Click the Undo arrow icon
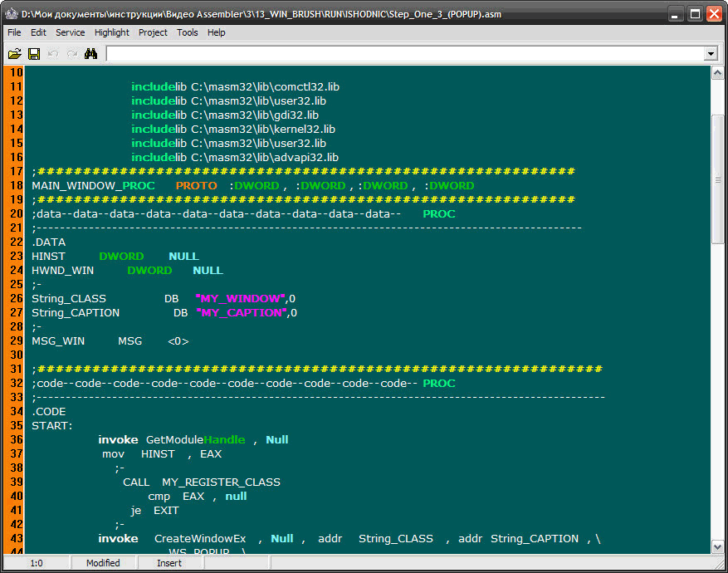 point(53,54)
